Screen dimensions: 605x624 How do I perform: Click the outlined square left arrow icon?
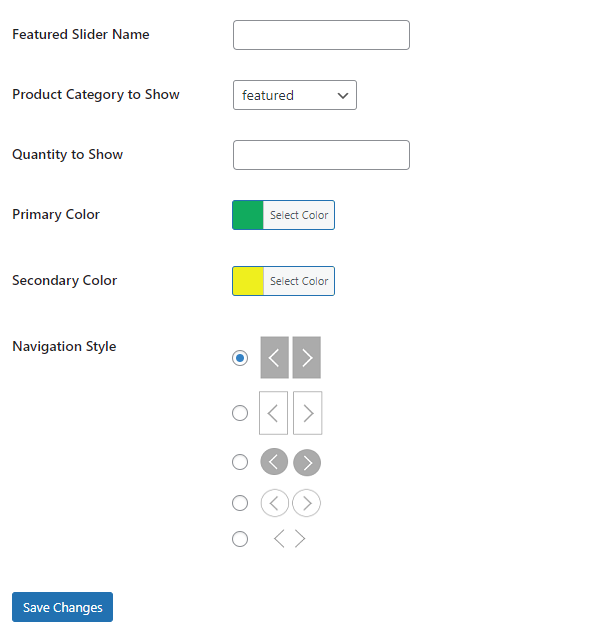pos(273,413)
